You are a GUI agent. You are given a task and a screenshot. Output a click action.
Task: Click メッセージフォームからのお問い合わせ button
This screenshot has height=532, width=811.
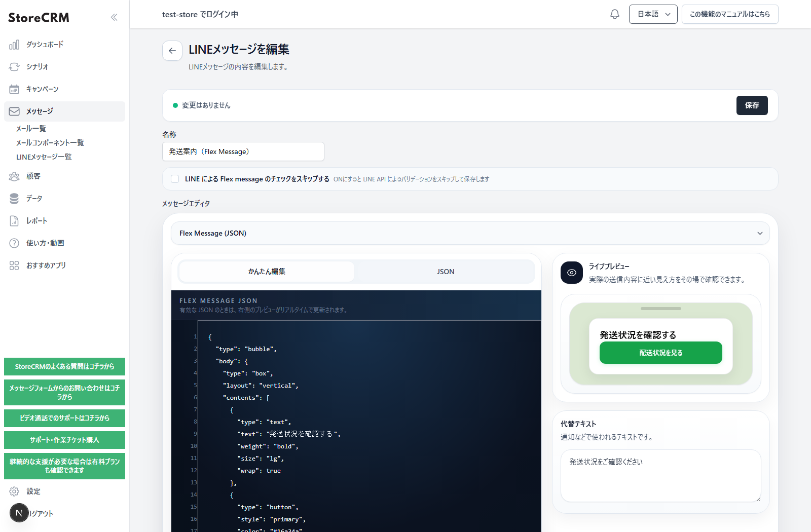(64, 392)
